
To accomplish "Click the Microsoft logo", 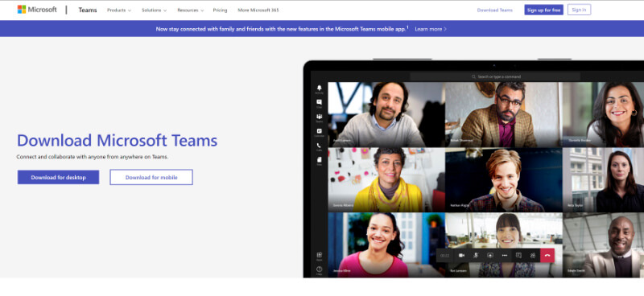I will click(37, 10).
